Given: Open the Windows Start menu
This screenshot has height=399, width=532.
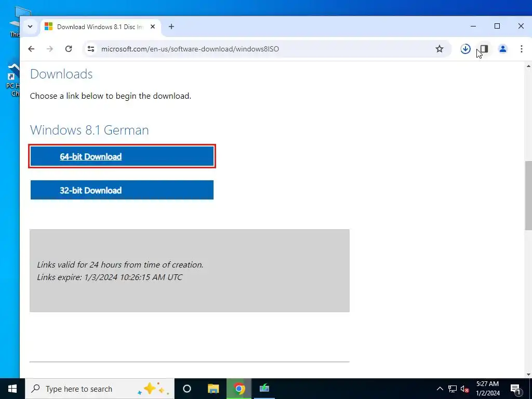Looking at the screenshot, I should pos(12,389).
